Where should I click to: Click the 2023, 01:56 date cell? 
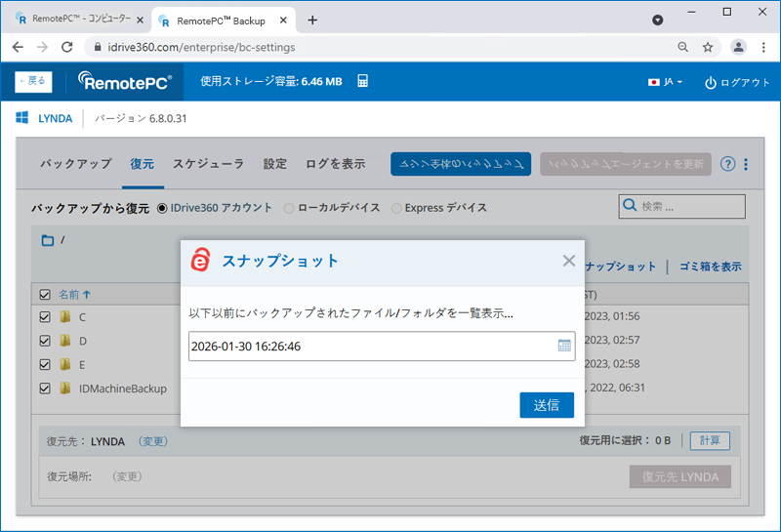click(612, 316)
